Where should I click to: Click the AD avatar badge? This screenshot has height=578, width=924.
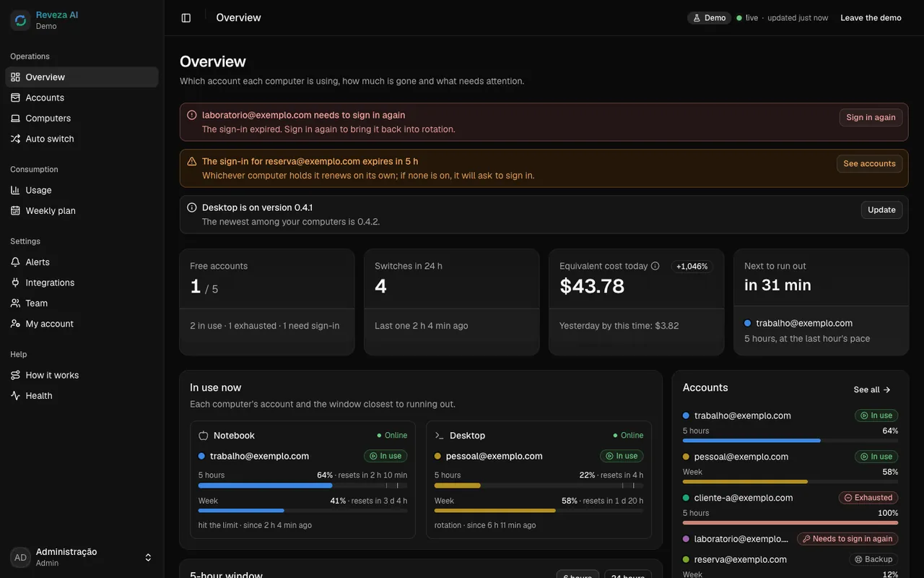(x=20, y=558)
